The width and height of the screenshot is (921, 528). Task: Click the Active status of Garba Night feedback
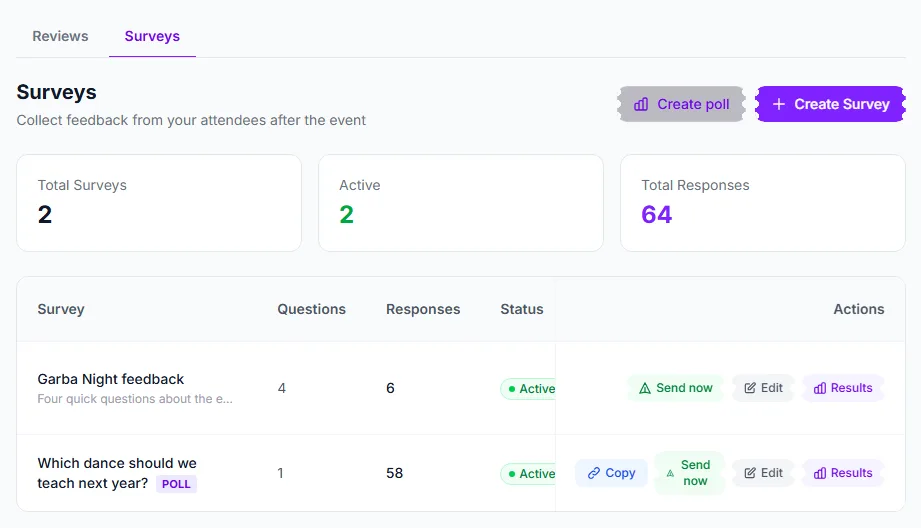(528, 389)
